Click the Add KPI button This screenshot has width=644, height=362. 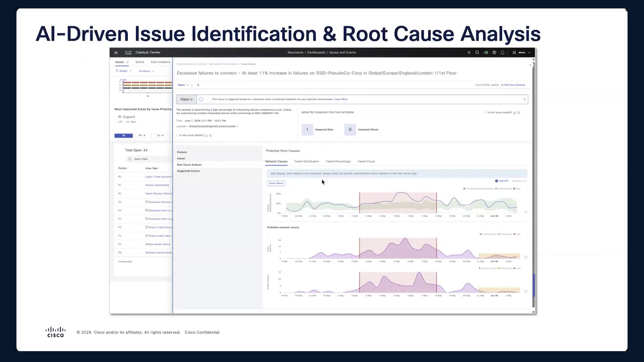click(502, 181)
